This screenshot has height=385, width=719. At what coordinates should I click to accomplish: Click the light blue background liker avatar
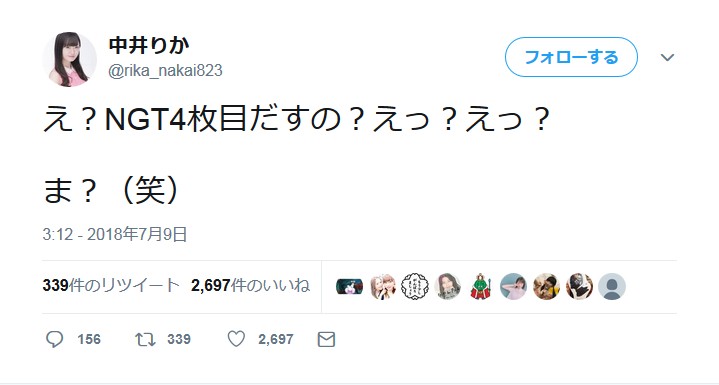pyautogui.click(x=513, y=286)
